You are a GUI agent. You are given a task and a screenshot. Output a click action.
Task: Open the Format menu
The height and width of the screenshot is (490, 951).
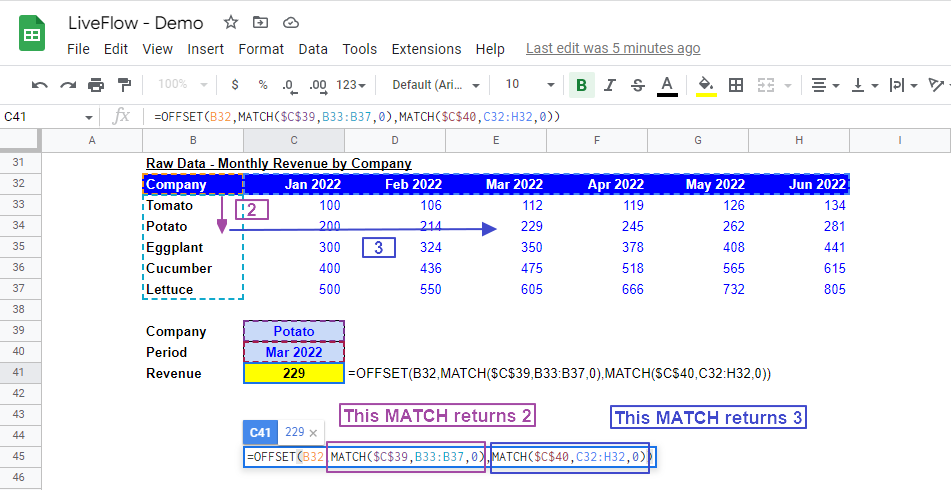261,49
